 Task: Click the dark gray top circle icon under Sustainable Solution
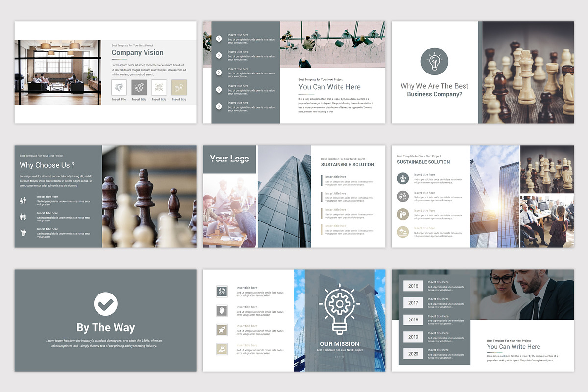[403, 179]
